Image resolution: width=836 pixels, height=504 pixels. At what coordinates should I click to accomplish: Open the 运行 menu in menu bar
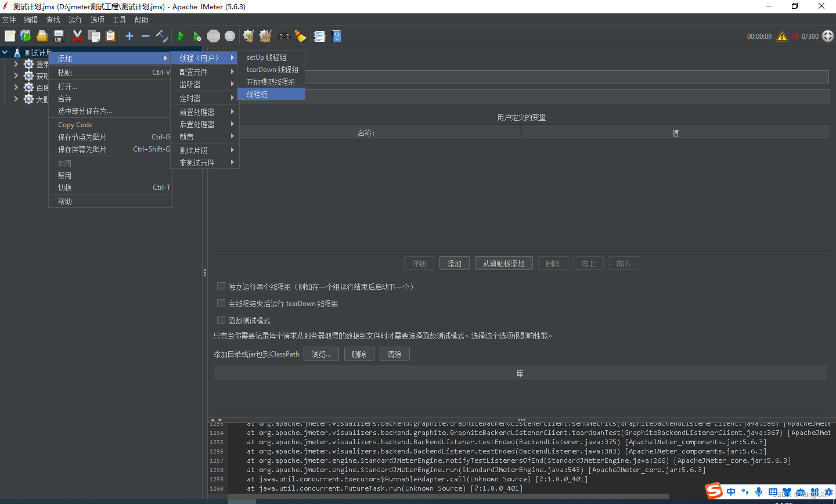[75, 20]
